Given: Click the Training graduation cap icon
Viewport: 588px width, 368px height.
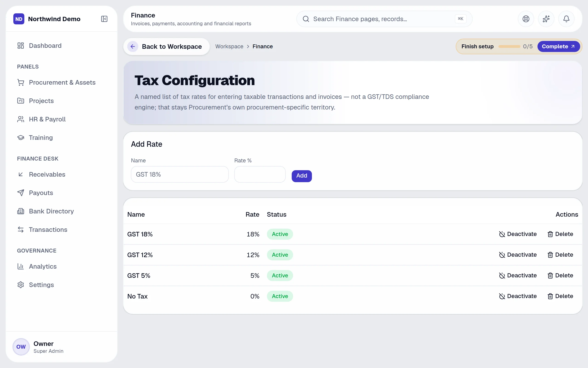Looking at the screenshot, I should (x=21, y=138).
